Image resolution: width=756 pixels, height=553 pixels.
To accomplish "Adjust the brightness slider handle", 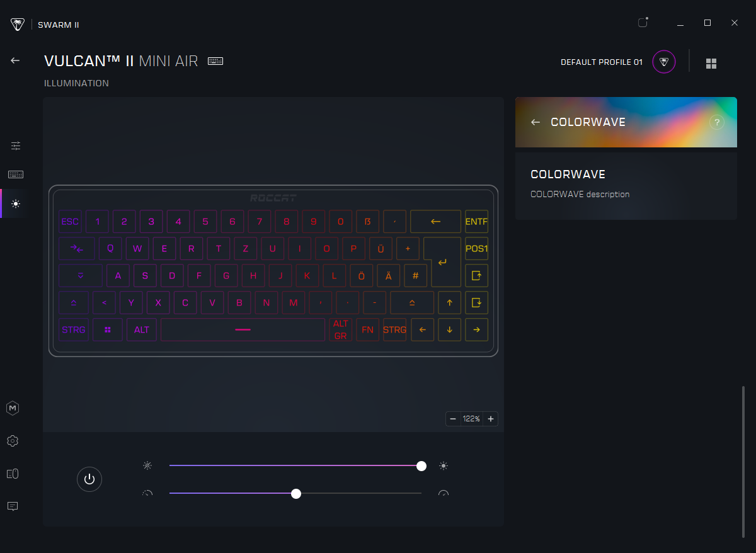I will (x=421, y=466).
